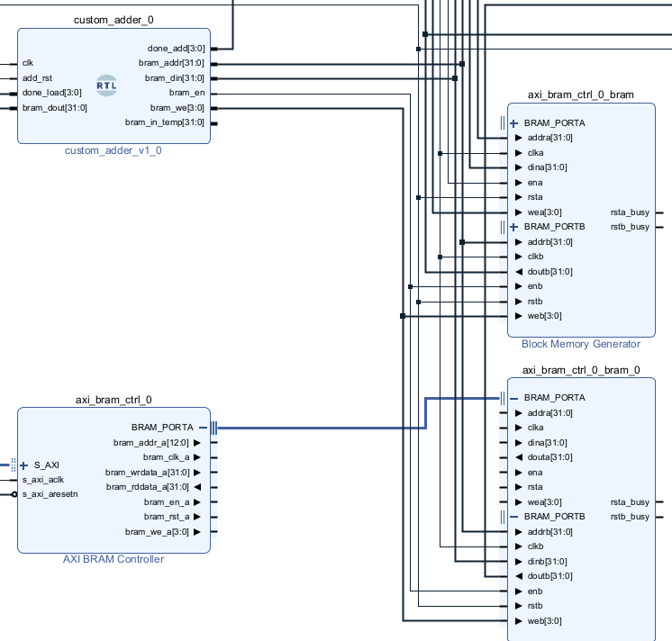Expand BRAM_PORTA on axi_bram_ctrl_0_bram block

513,123
